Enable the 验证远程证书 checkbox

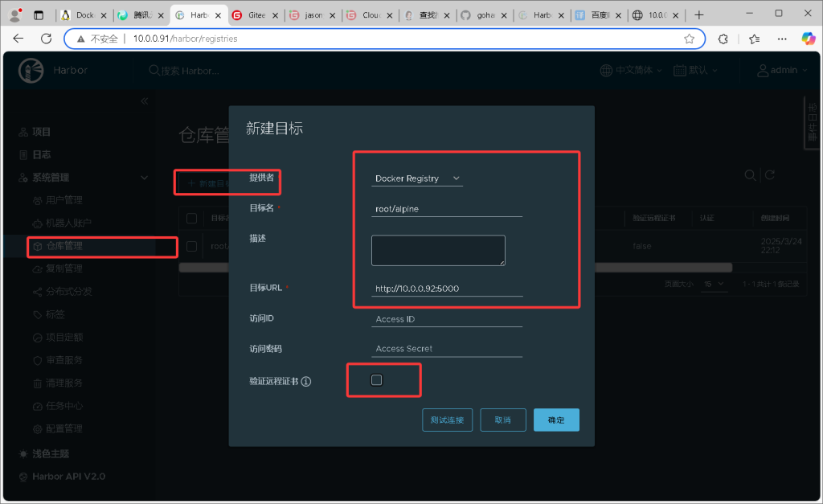click(376, 380)
